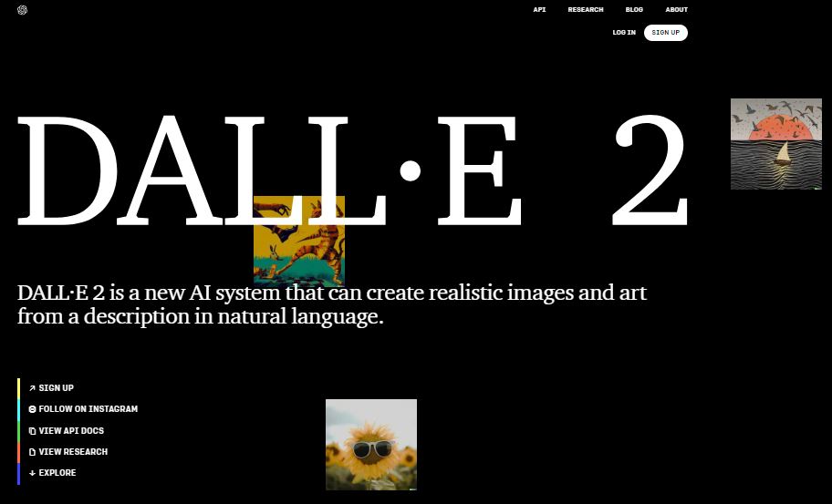Open the View Research link
The width and height of the screenshot is (832, 504).
73,451
